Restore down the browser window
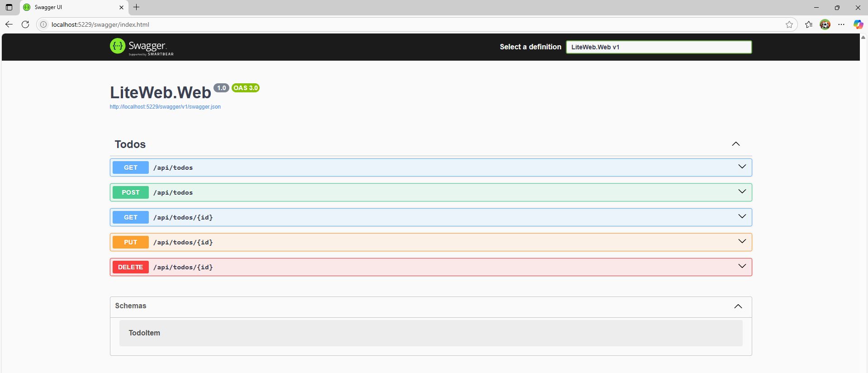This screenshot has width=868, height=373. [x=837, y=7]
